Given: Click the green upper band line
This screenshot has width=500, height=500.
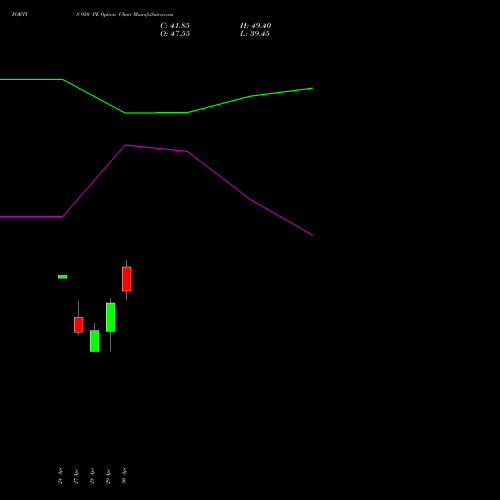Looking at the screenshot, I should coord(156,113).
